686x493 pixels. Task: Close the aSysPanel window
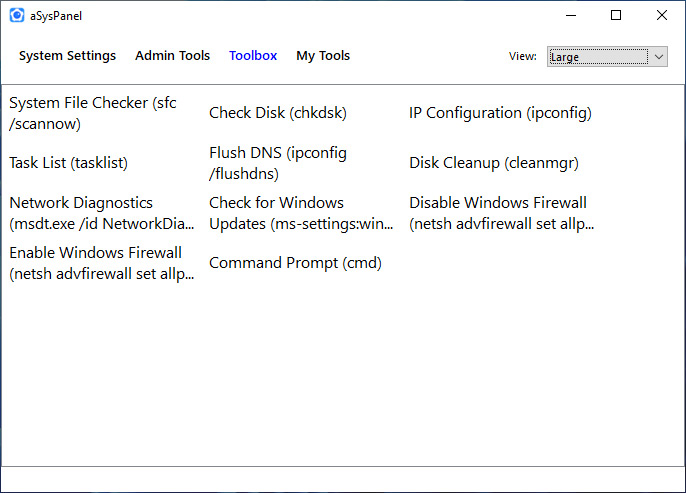662,15
